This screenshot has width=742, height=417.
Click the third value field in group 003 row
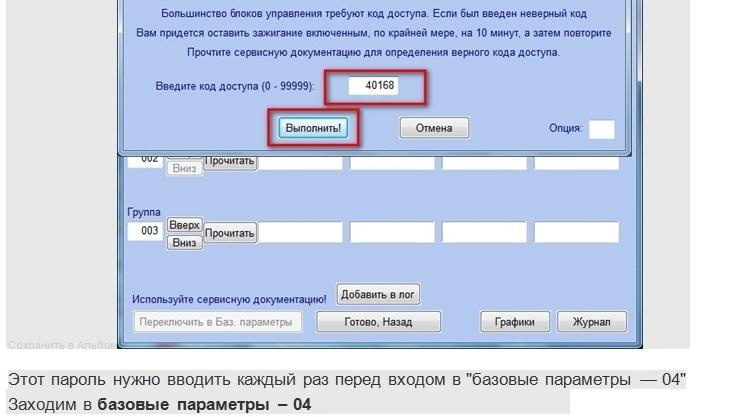pos(483,232)
